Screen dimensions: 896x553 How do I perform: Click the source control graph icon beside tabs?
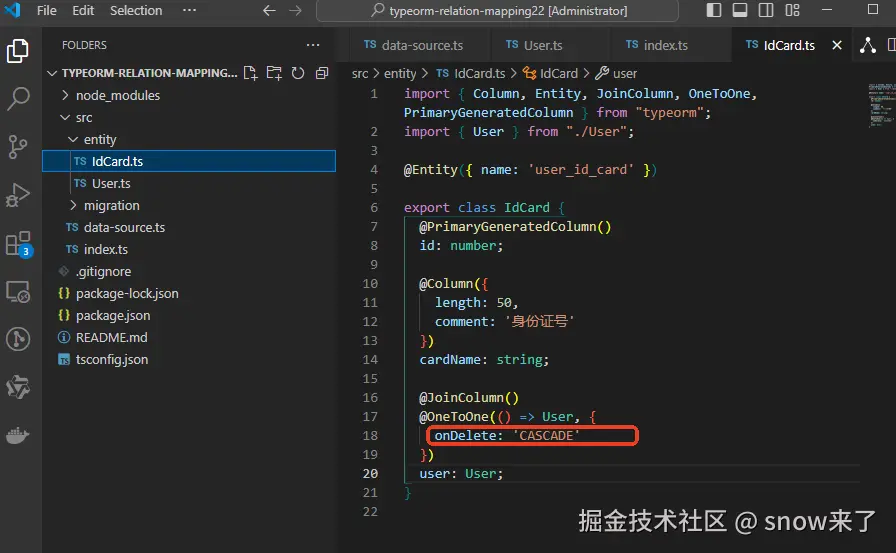pyautogui.click(x=867, y=45)
